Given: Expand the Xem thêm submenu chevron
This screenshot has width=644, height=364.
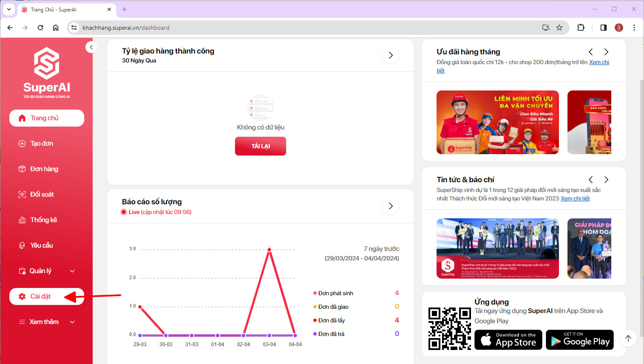Looking at the screenshot, I should click(72, 322).
